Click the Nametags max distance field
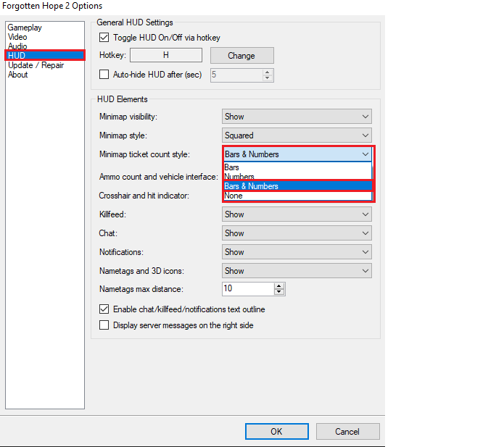Viewport: 504px width, 447px height. point(247,289)
